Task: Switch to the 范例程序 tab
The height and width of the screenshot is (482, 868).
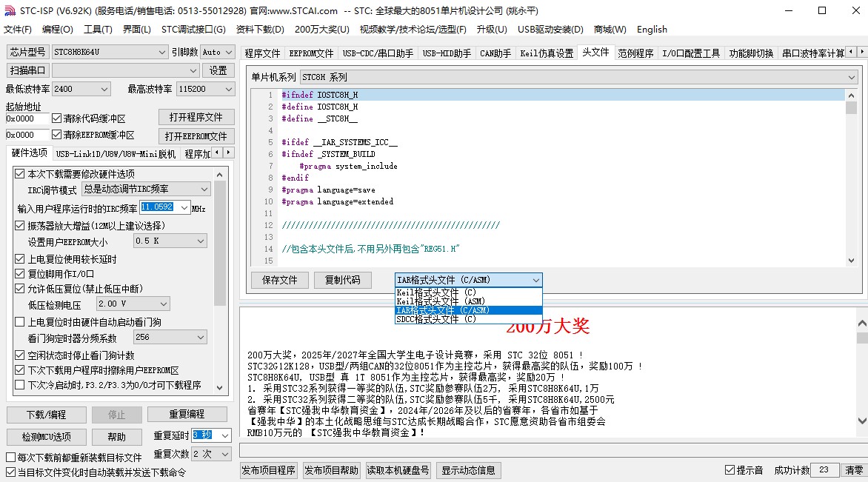Action: (x=635, y=53)
